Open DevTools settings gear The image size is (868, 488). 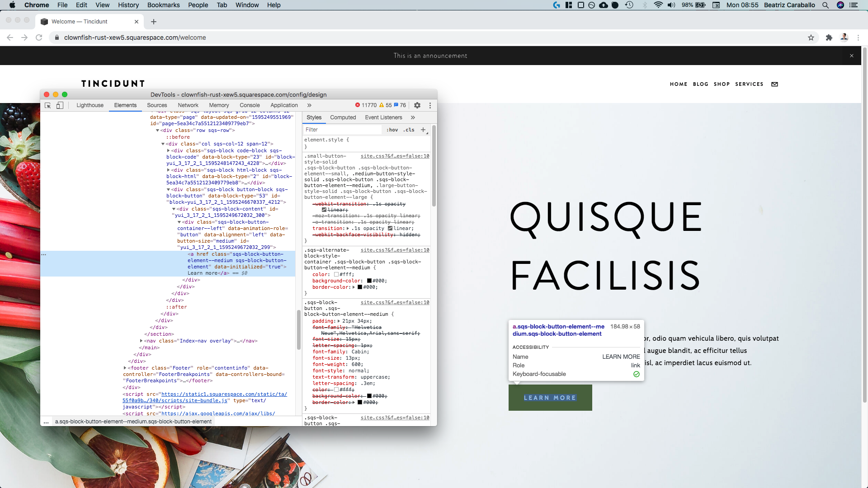tap(417, 105)
